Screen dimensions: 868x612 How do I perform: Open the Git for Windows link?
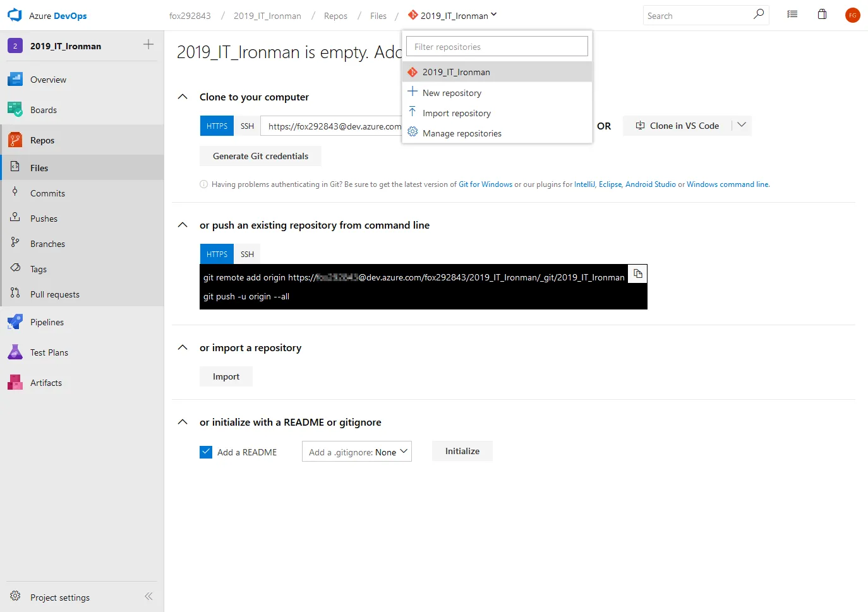pyautogui.click(x=485, y=184)
